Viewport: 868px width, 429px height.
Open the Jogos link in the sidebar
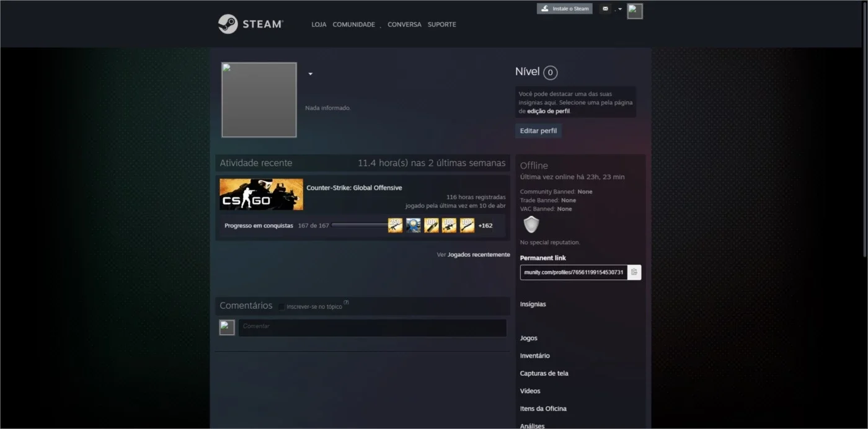(x=529, y=338)
